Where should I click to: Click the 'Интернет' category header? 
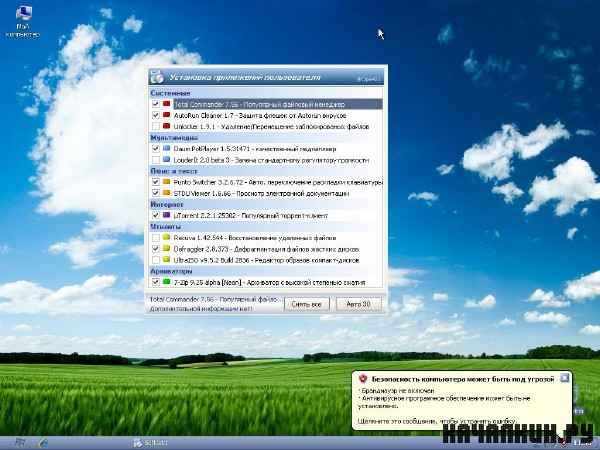[x=167, y=204]
